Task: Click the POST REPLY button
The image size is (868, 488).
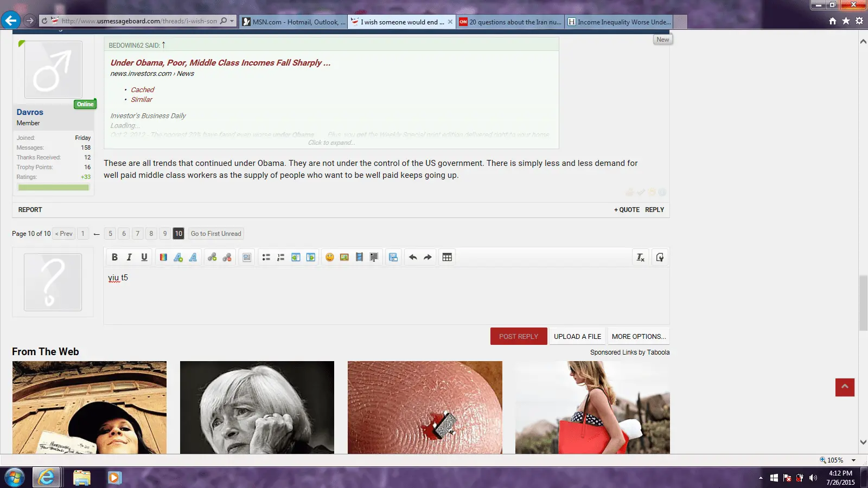Action: [519, 336]
